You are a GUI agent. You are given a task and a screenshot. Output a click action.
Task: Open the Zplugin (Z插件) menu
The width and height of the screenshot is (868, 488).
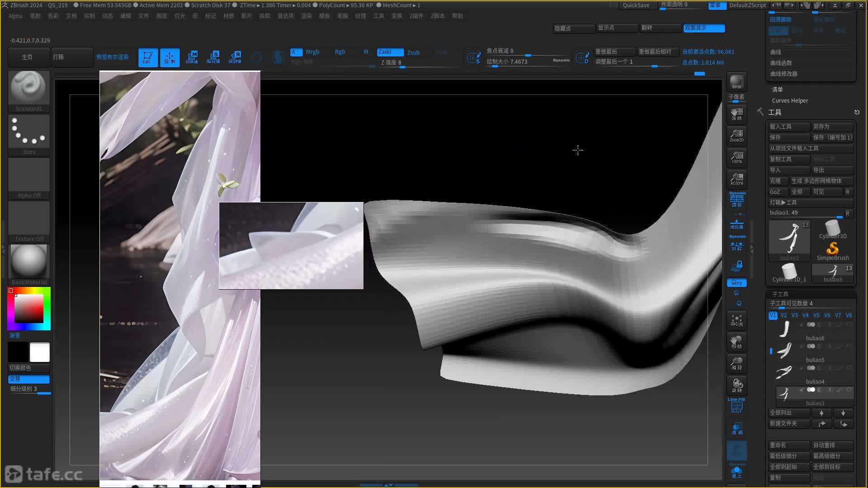click(x=416, y=16)
